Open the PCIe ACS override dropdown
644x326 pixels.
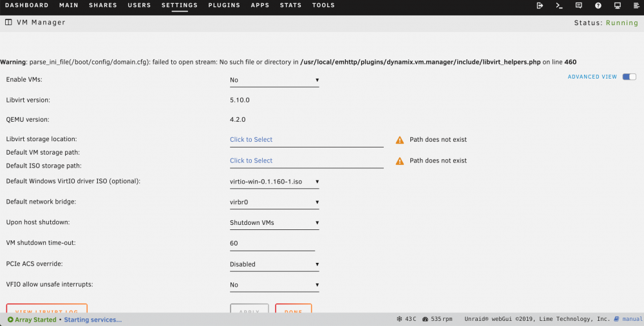click(x=274, y=264)
